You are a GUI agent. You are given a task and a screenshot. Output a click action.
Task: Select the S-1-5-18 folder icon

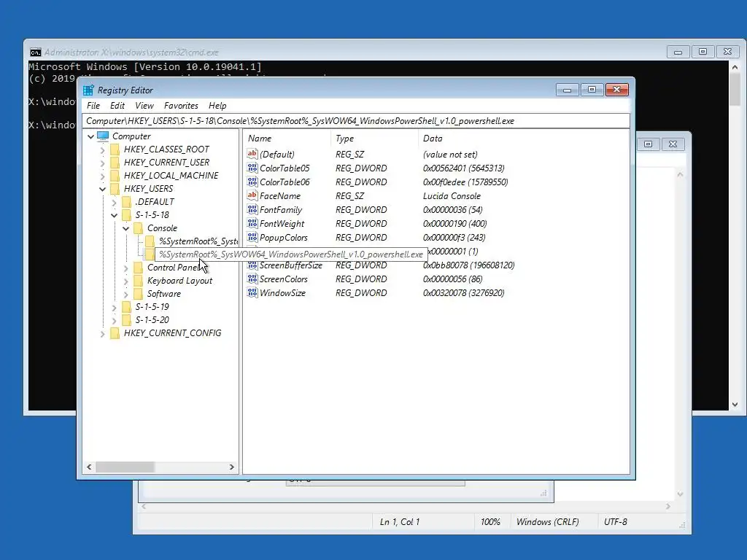click(x=126, y=215)
